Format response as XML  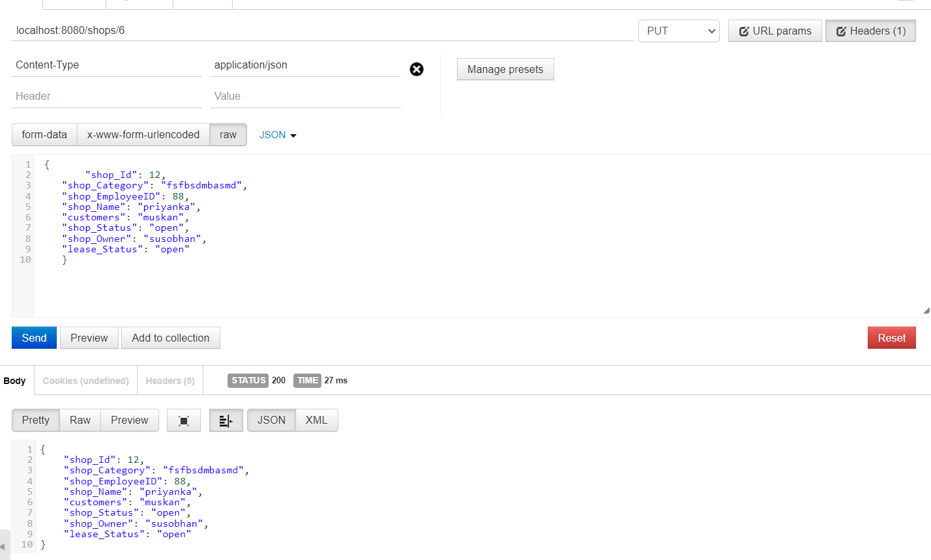coord(316,420)
